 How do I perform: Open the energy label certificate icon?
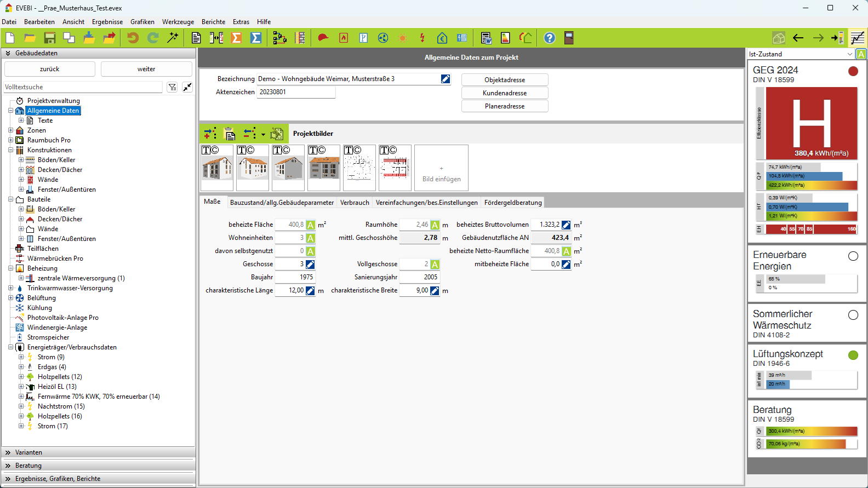(x=505, y=38)
